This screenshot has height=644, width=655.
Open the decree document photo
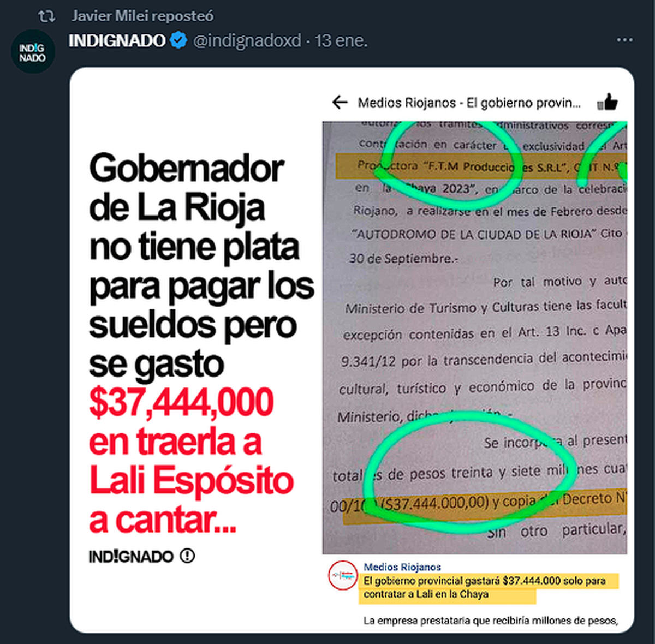coord(475,337)
